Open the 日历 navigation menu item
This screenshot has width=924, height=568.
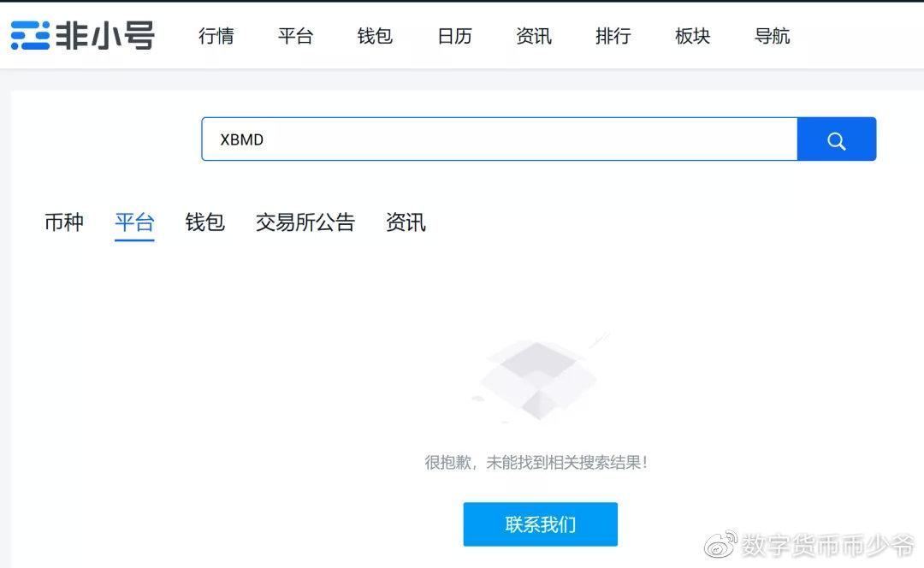pos(453,36)
